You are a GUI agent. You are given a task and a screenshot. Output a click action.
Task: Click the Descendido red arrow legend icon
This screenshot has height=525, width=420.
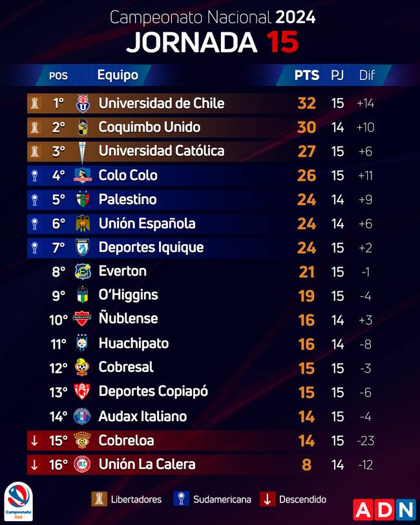click(x=268, y=499)
